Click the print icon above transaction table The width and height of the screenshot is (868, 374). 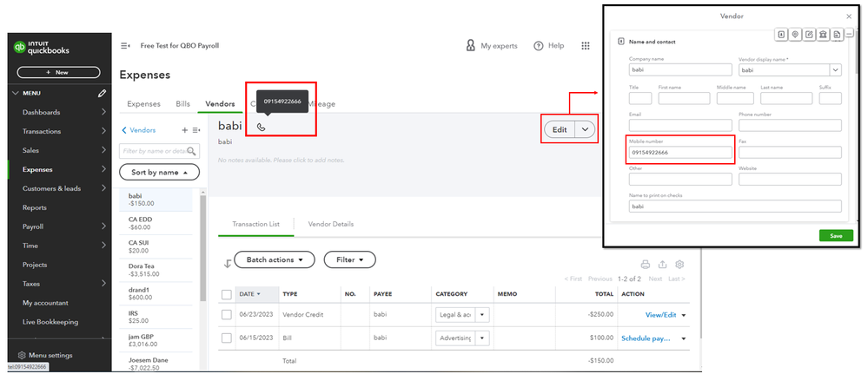click(x=645, y=265)
